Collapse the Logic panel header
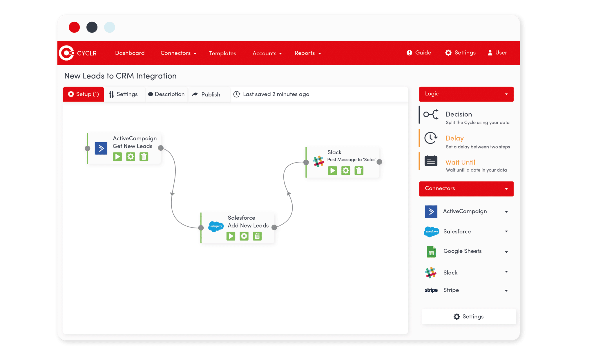Viewport: 594px width, 364px height. [466, 94]
